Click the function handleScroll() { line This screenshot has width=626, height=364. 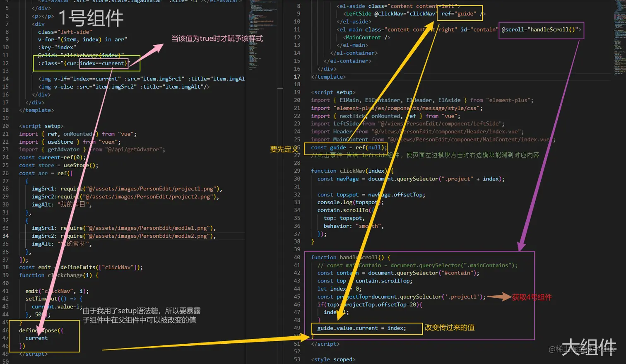pos(351,258)
